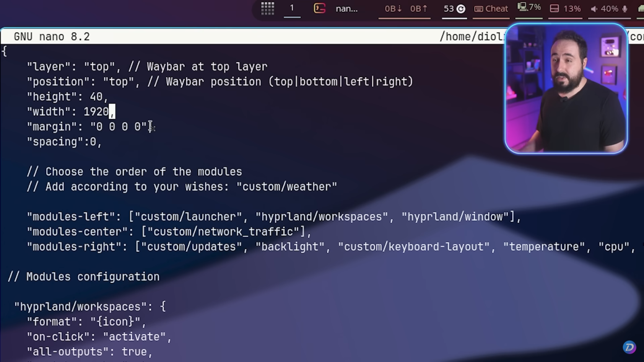Click the speaker icon in the status bar
Screen dimensions: 644x362
pos(594,8)
